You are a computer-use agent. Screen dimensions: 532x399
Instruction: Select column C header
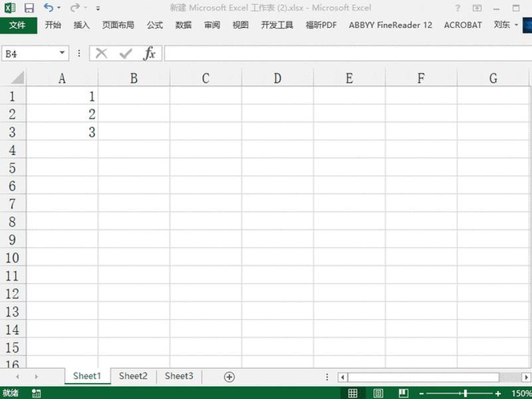[205, 78]
